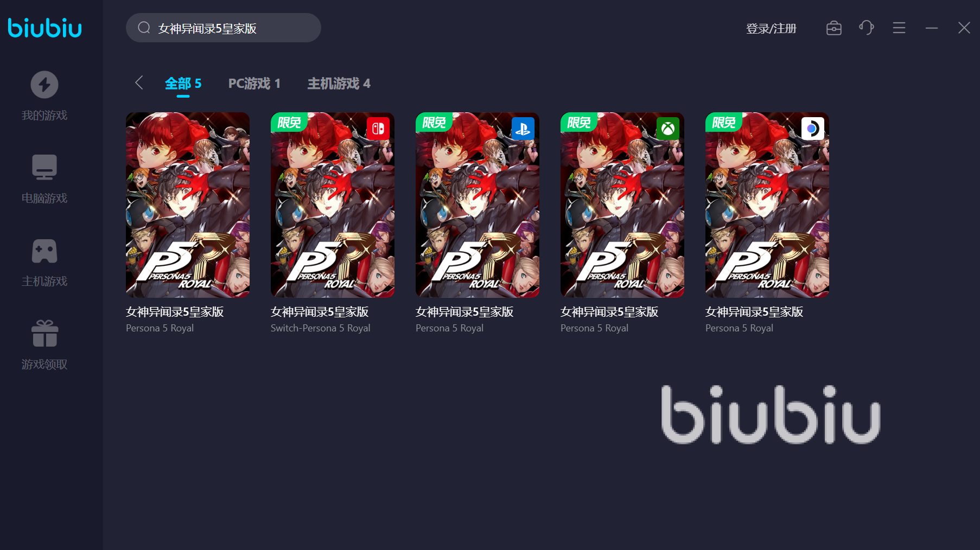Viewport: 980px width, 550px height.
Task: Click inside the game search field
Action: [x=224, y=28]
